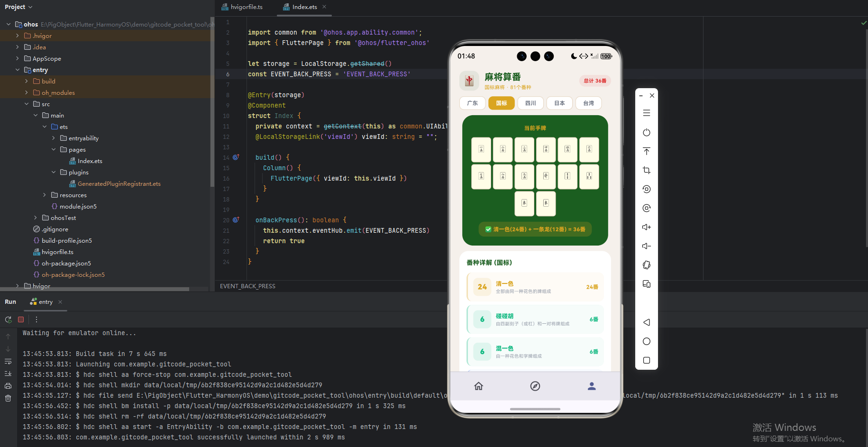This screenshot has width=868, height=447.
Task: Expand the .idea folder
Action: coord(18,47)
